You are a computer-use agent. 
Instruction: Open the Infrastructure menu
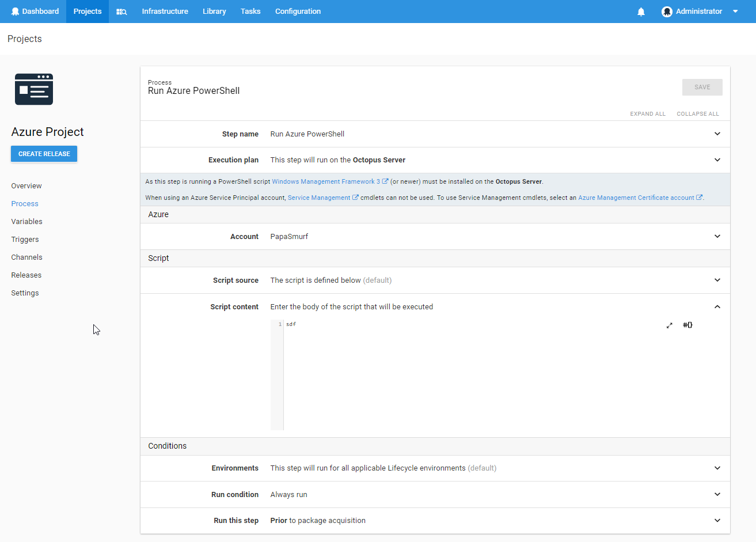[x=165, y=12]
